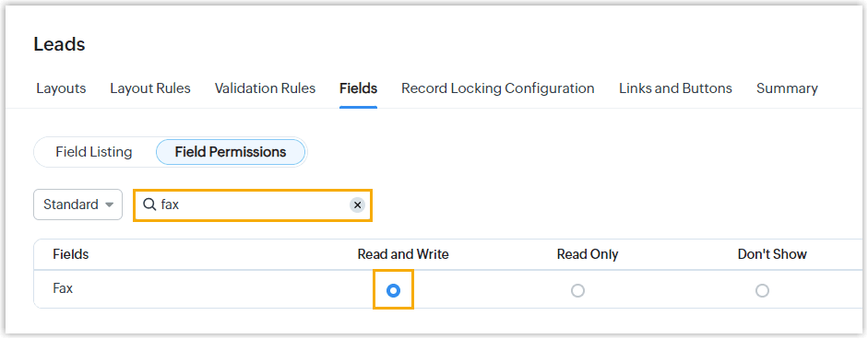Screen dimensions: 868x339
Task: Click into the fax search field
Action: (253, 205)
